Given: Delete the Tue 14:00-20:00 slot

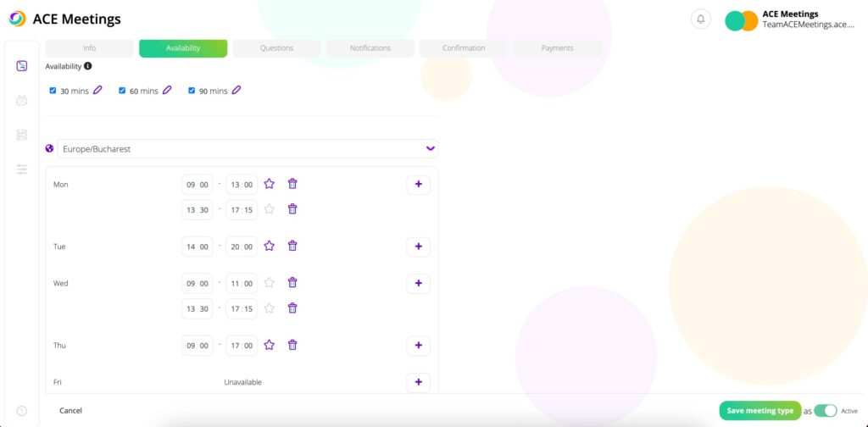Looking at the screenshot, I should tap(292, 246).
